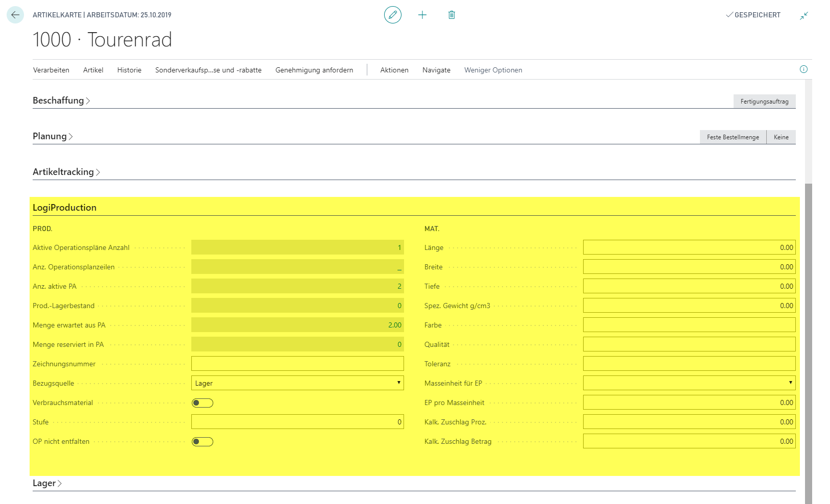Delete item with trash can icon
This screenshot has height=504, width=830.
pos(451,15)
